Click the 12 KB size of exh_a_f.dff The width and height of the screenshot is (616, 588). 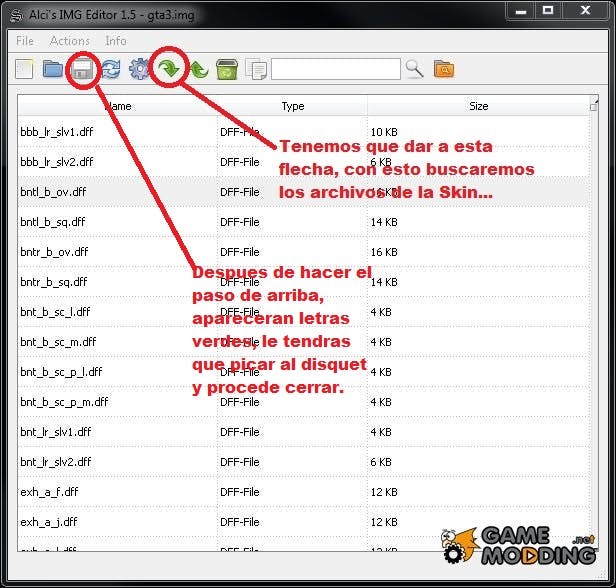click(x=384, y=492)
